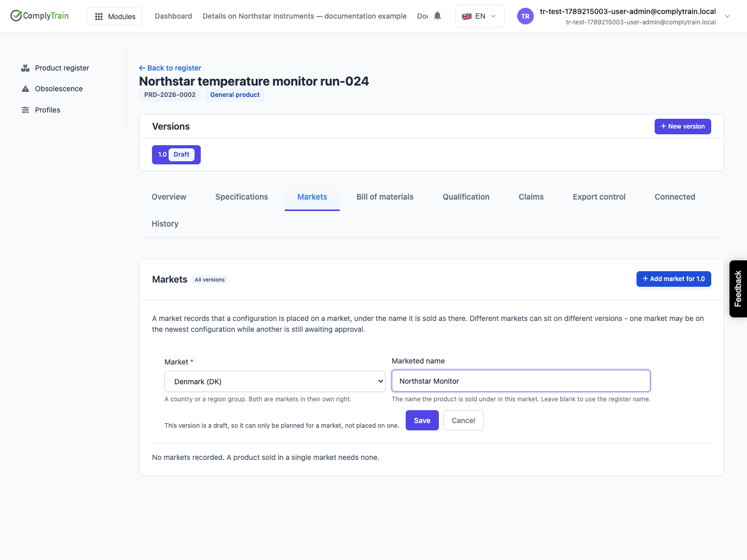This screenshot has height=560, width=747.
Task: Open the History tab
Action: 165,224
